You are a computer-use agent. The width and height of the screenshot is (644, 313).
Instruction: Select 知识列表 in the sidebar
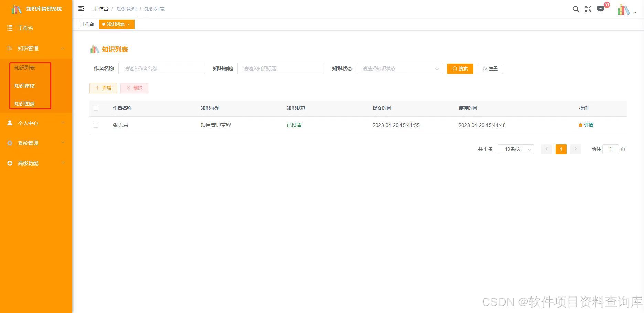coord(24,68)
